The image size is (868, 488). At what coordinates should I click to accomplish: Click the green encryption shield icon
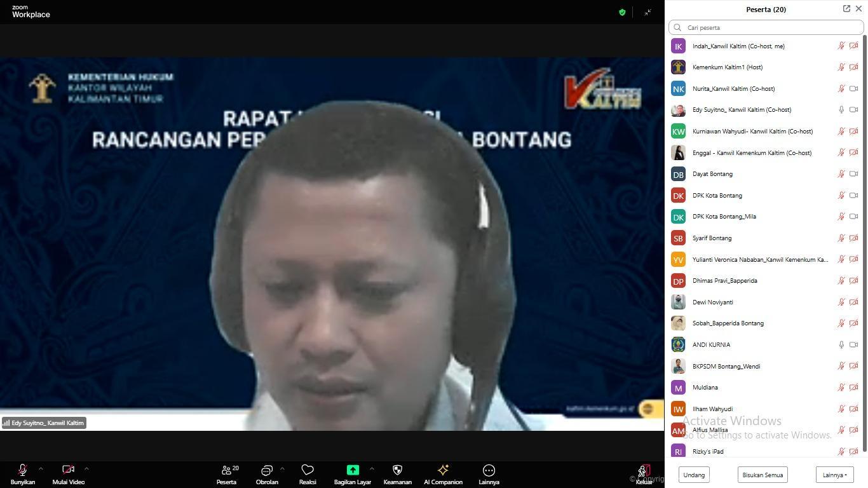click(x=622, y=12)
